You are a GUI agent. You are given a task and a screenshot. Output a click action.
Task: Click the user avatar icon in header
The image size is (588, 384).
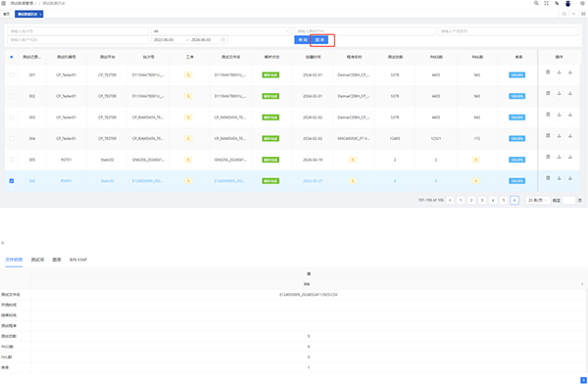tap(567, 3)
